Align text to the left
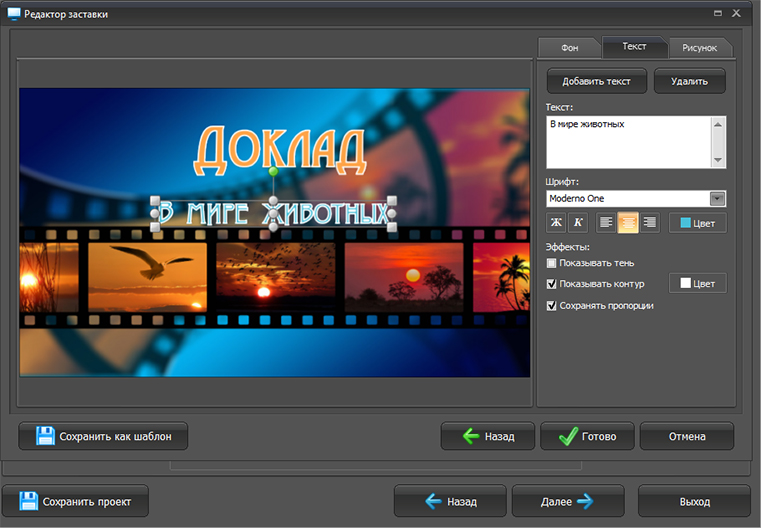This screenshot has height=528, width=761. (x=606, y=223)
